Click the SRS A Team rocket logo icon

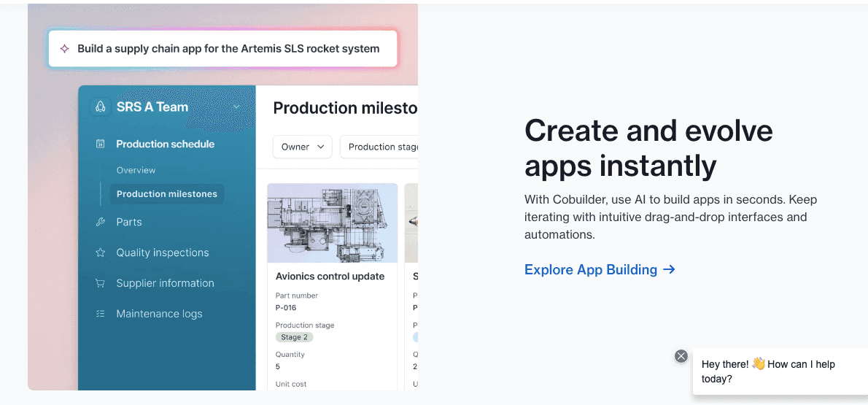(100, 107)
